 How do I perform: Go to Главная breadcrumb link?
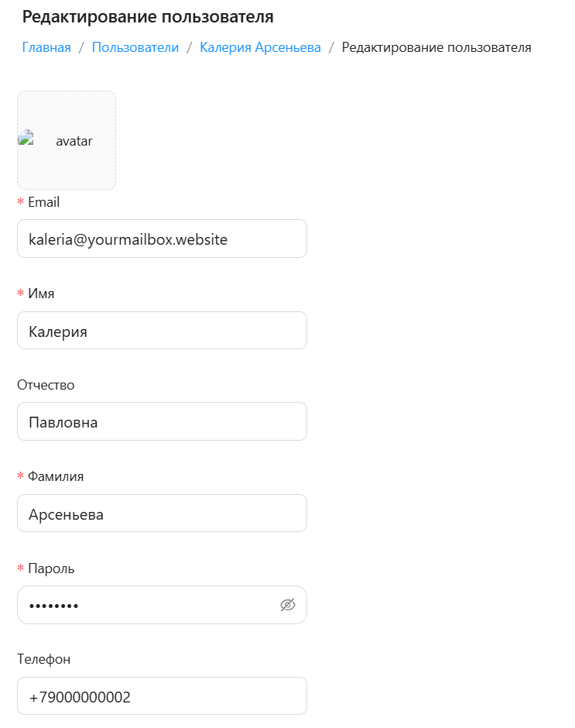tap(46, 47)
